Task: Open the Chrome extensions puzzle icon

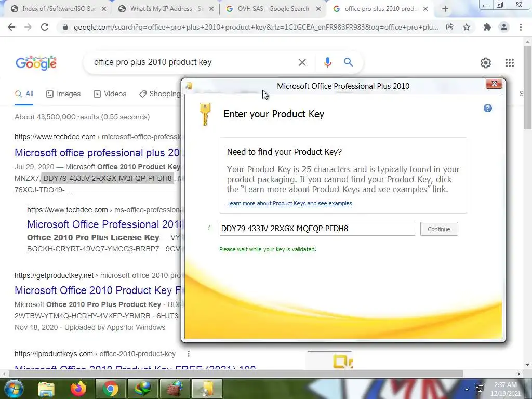Action: (x=487, y=27)
